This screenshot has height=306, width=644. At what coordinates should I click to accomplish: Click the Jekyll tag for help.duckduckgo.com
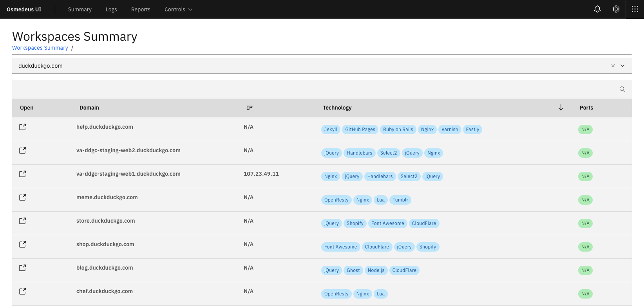tap(331, 130)
